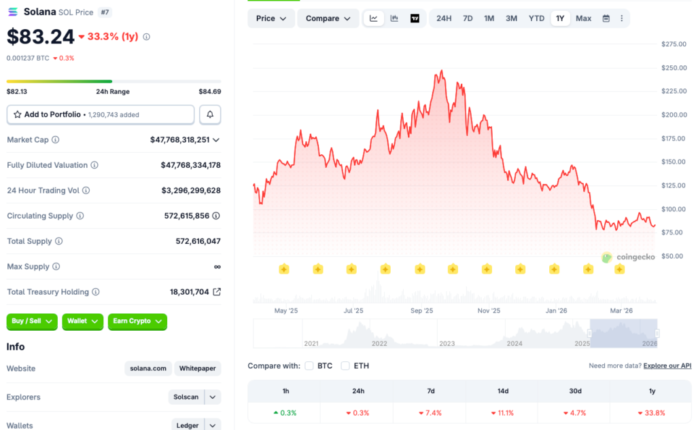Select the 24H time range
Screen dimensions: 696x430
point(444,18)
